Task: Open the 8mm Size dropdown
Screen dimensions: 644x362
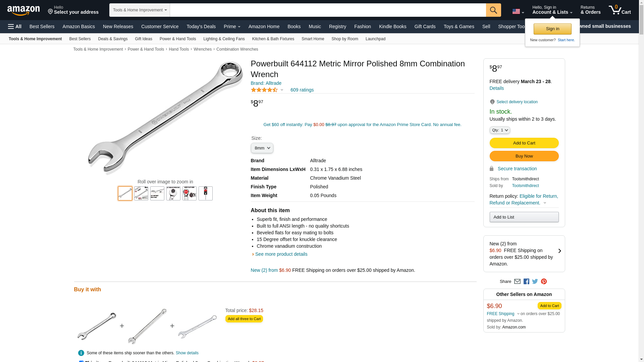Action: (x=262, y=148)
